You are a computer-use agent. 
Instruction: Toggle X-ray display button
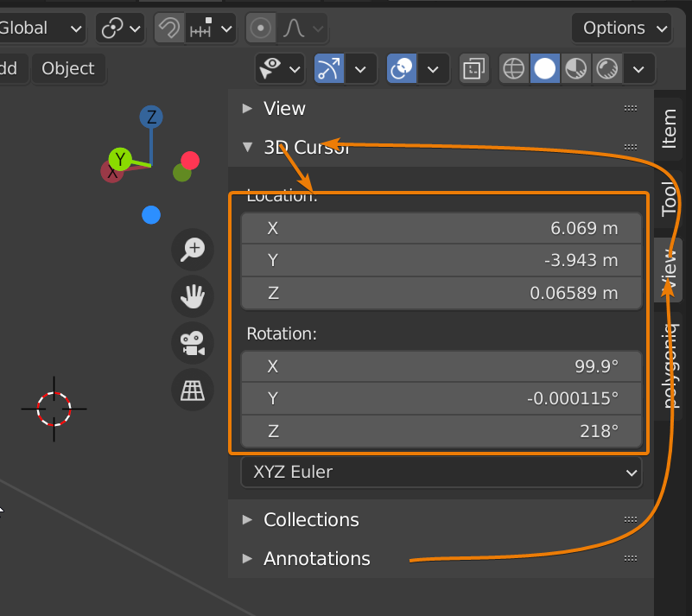click(473, 69)
